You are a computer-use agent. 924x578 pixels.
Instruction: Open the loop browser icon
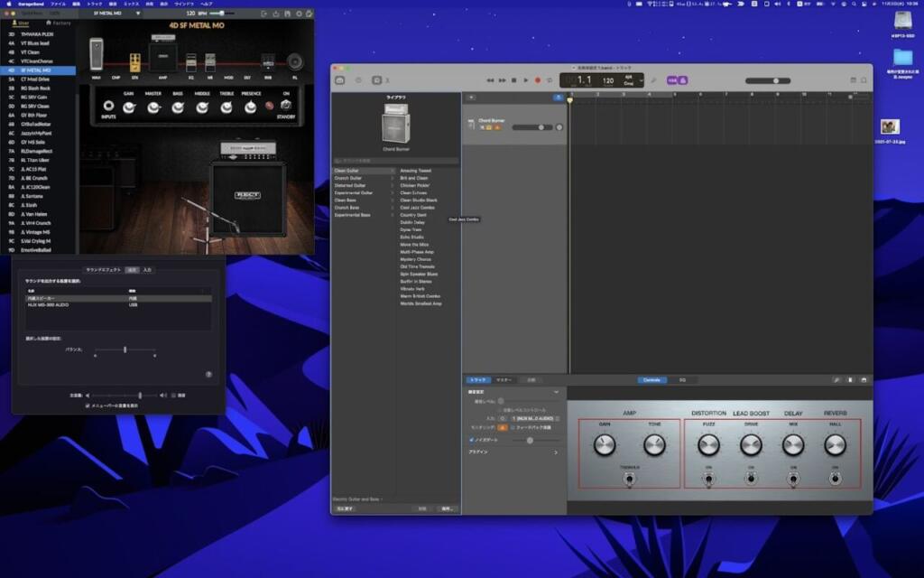pos(864,80)
